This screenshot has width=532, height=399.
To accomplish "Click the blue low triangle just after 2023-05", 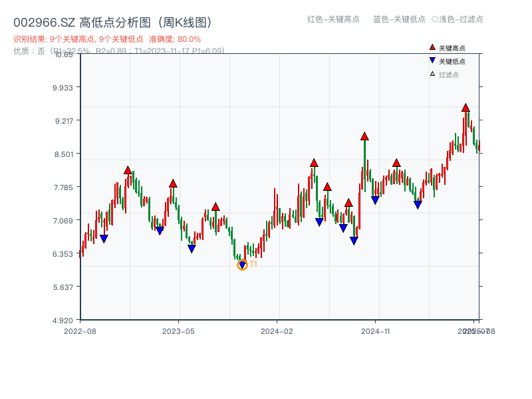I will click(x=192, y=249).
